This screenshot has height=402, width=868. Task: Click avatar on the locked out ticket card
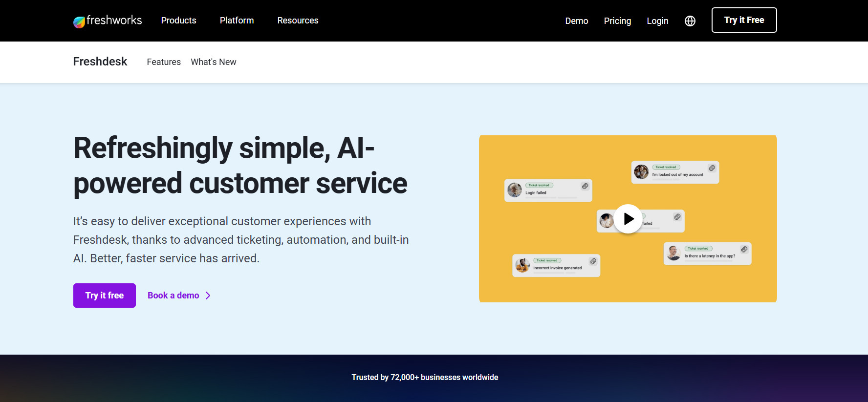[641, 172]
